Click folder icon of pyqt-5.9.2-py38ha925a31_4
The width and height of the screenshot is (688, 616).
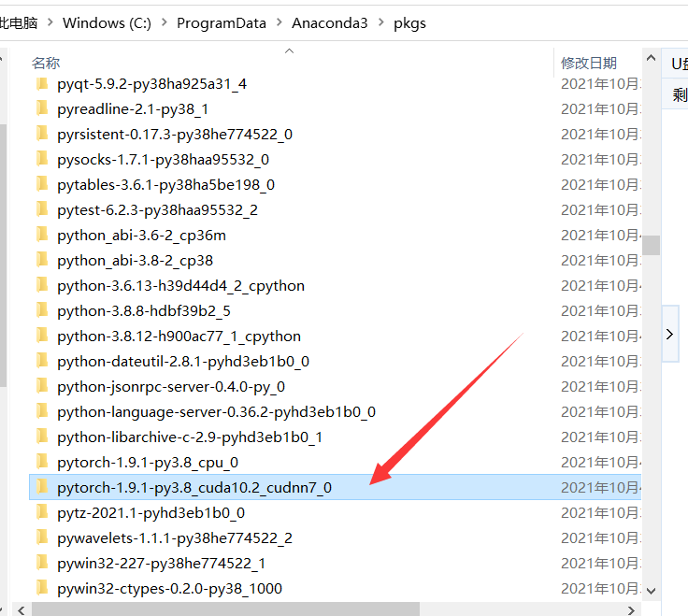click(42, 83)
